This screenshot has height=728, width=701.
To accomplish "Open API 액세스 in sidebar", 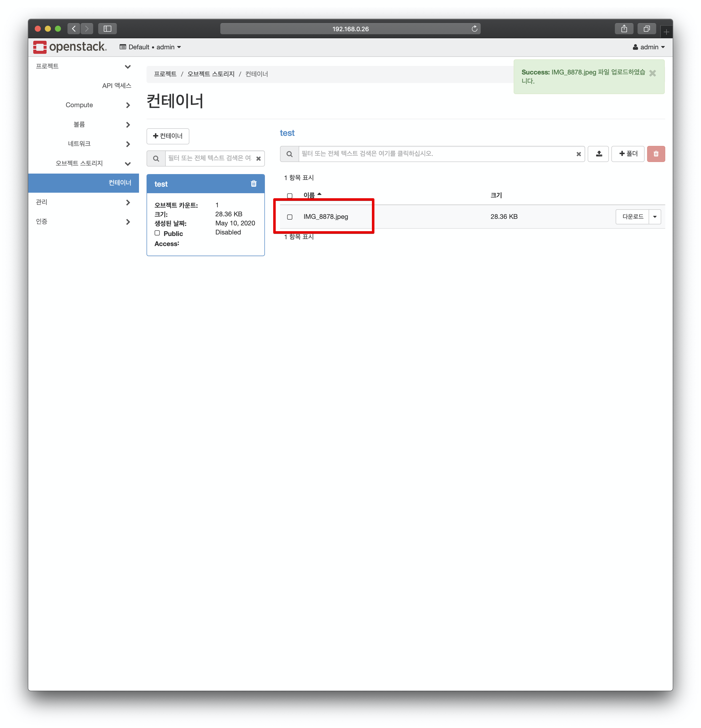I will [116, 86].
